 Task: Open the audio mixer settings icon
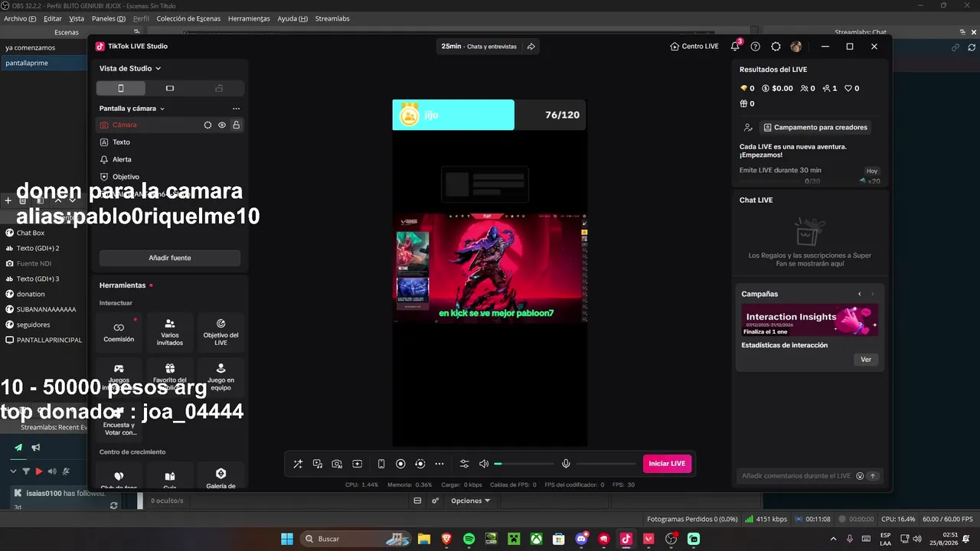pos(464,464)
